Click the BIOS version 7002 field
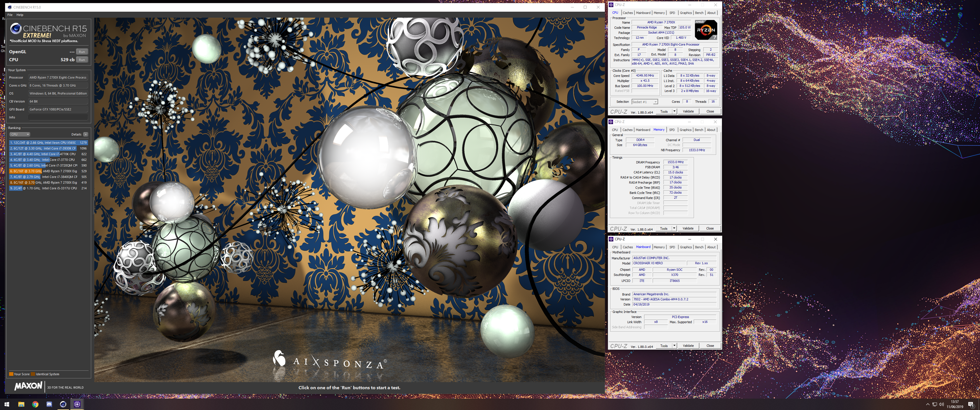This screenshot has width=980, height=410. tap(675, 299)
